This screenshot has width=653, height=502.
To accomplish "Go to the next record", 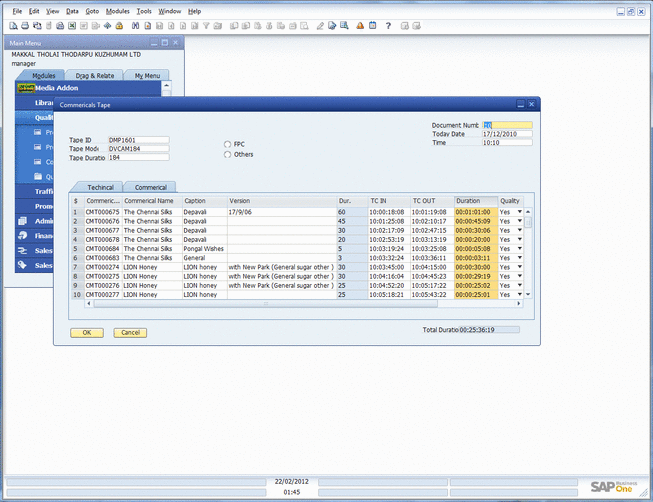I will 183,26.
